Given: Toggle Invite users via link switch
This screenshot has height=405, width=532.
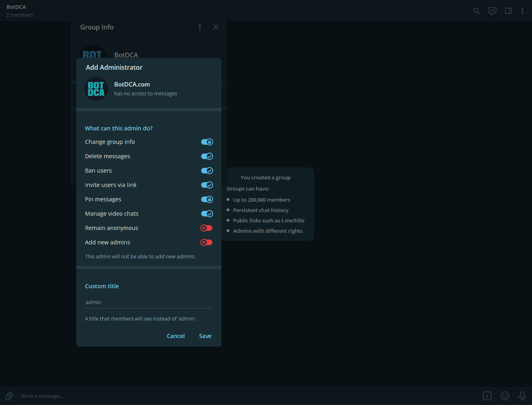Looking at the screenshot, I should [207, 185].
